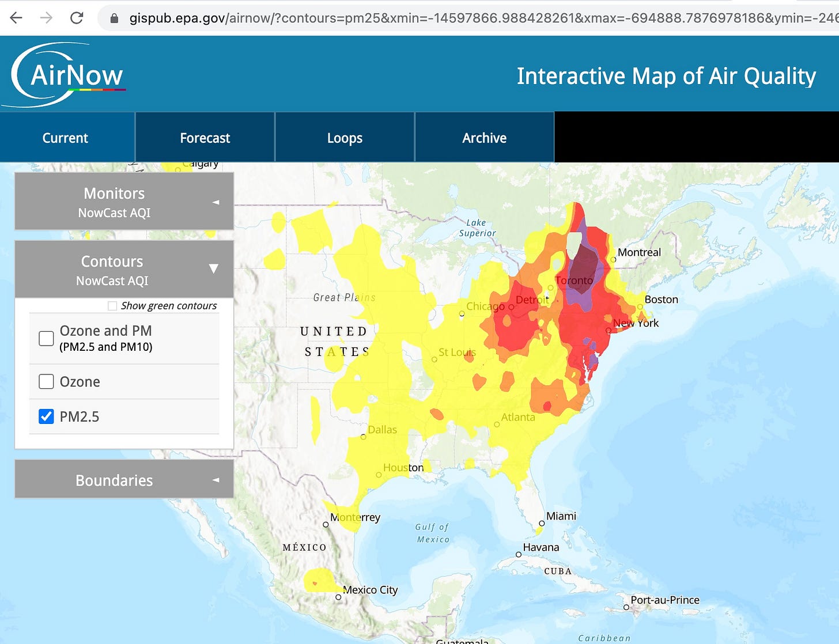Enable Show green contours checkbox
Image resolution: width=839 pixels, height=644 pixels.
point(112,306)
